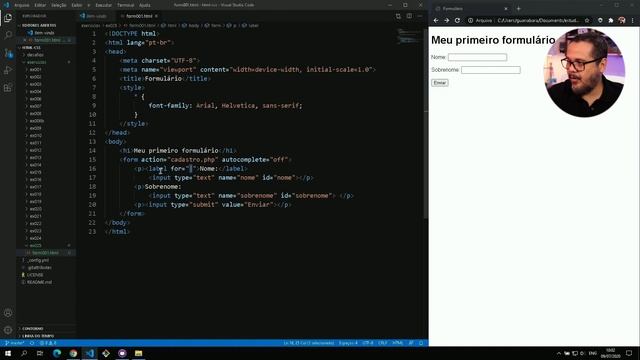Viewport: 640px width, 360px height.
Task: Click the editor minimap
Action: [409, 36]
